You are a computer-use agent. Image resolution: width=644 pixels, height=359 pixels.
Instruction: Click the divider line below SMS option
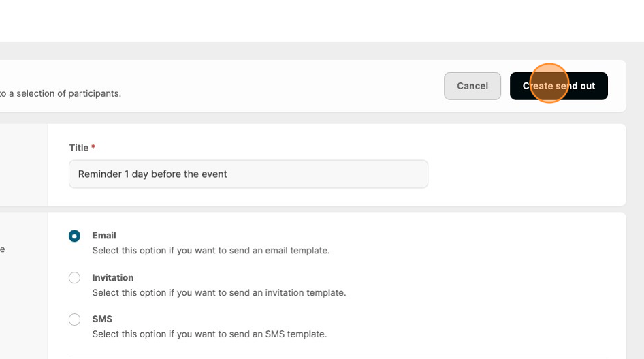click(x=339, y=356)
